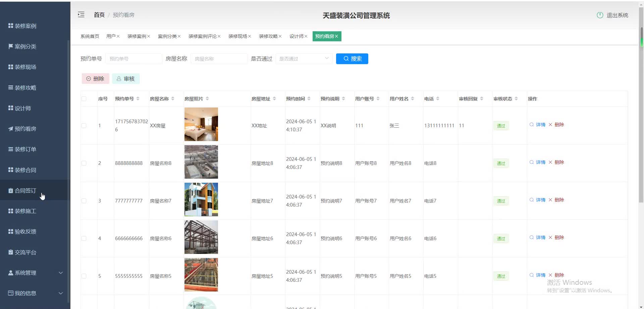Check the checkbox for row 1

(x=84, y=126)
